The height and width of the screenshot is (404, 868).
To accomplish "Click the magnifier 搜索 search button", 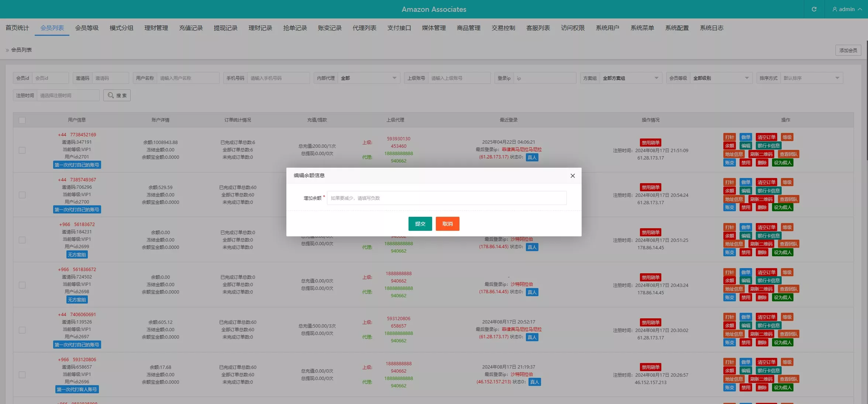I will coord(117,95).
